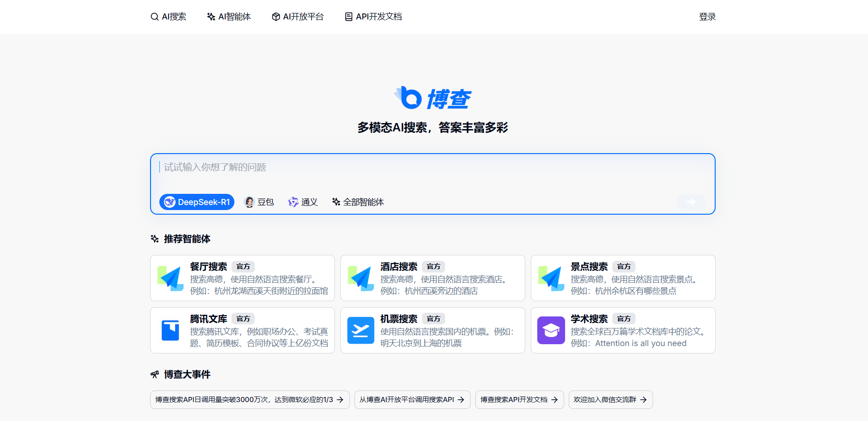This screenshot has height=421, width=868.
Task: Click 官方 badge on 酒店搜索
Action: [434, 266]
